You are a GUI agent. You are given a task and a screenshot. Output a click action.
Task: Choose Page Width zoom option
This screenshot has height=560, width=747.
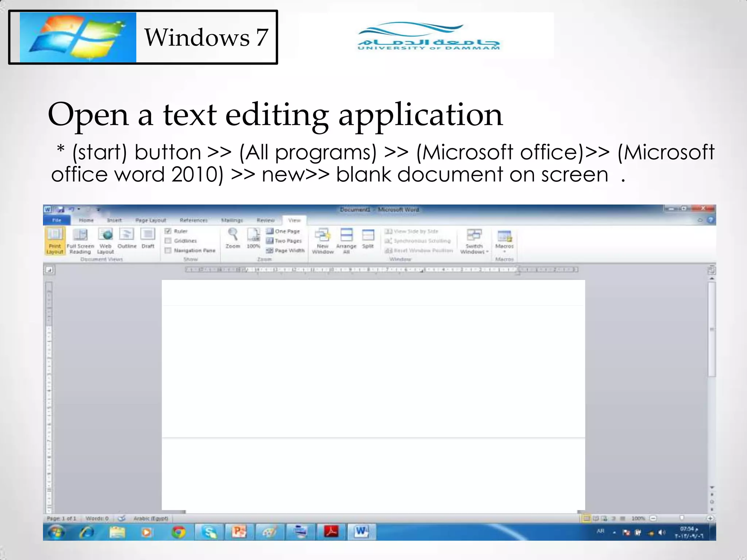(285, 250)
